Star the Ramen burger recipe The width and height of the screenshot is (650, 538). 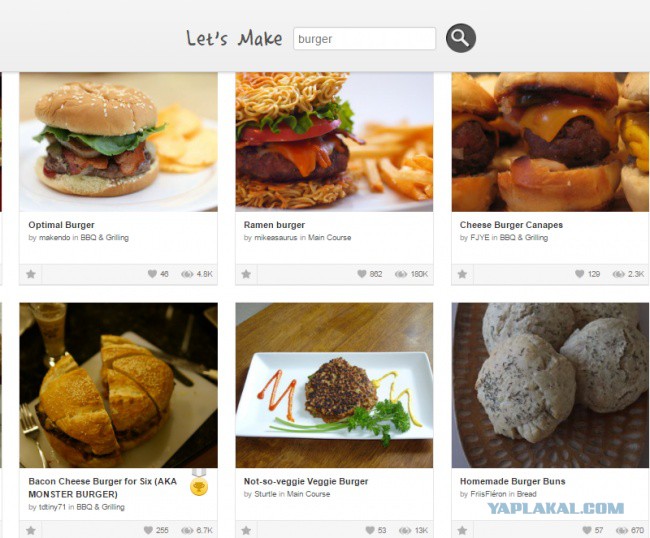coord(246,274)
